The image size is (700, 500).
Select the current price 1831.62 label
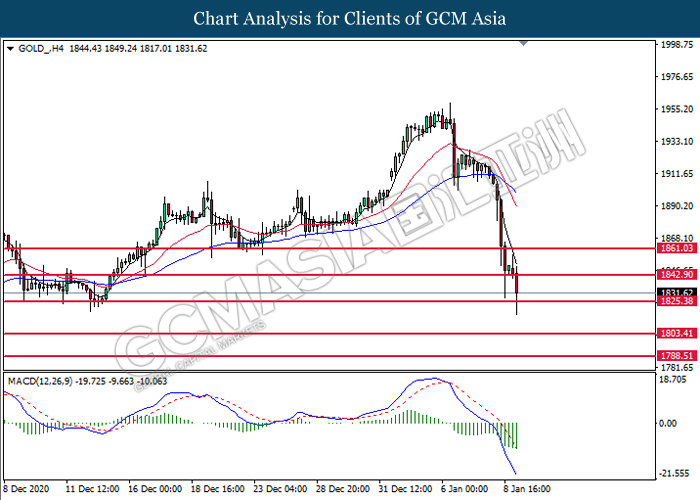[x=677, y=292]
